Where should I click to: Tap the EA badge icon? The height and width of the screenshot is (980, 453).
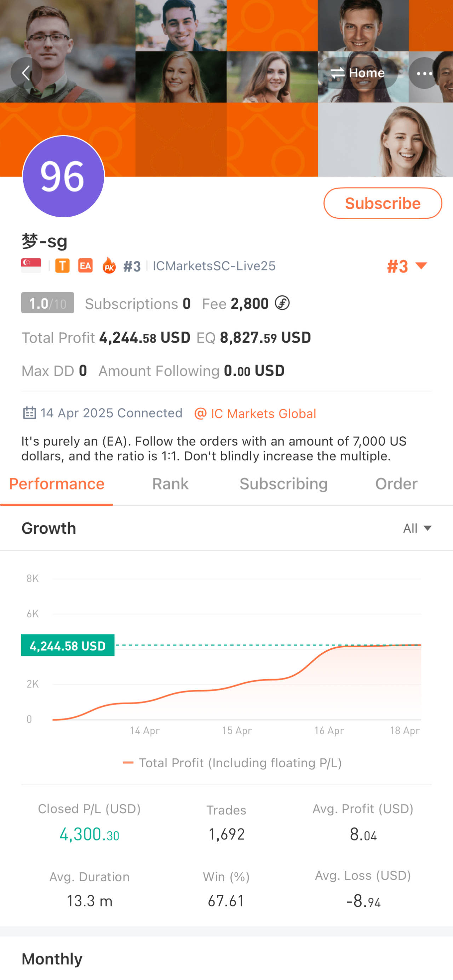click(x=86, y=265)
